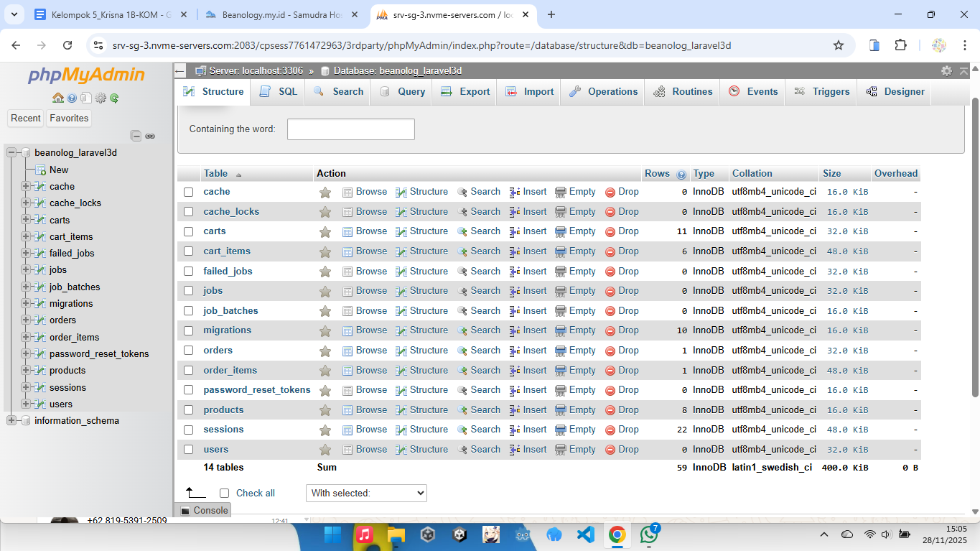The image size is (980, 551).
Task: Open navigation panel settings gear icon
Action: [x=101, y=98]
